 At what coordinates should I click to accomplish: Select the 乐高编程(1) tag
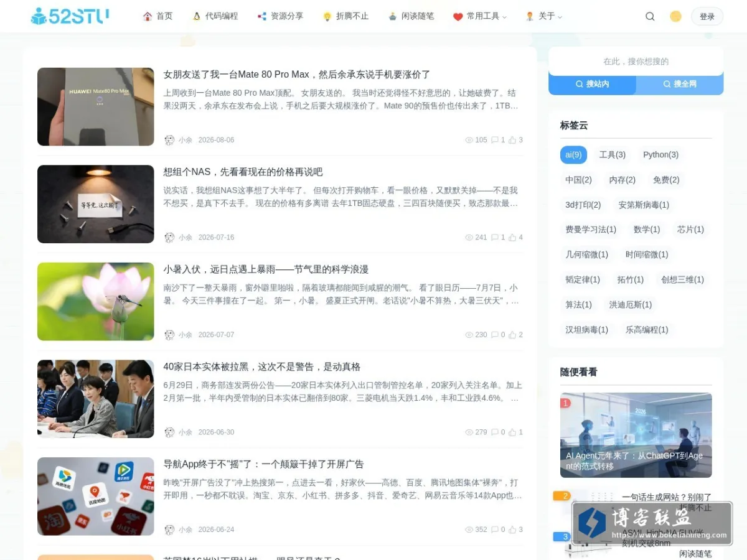647,329
